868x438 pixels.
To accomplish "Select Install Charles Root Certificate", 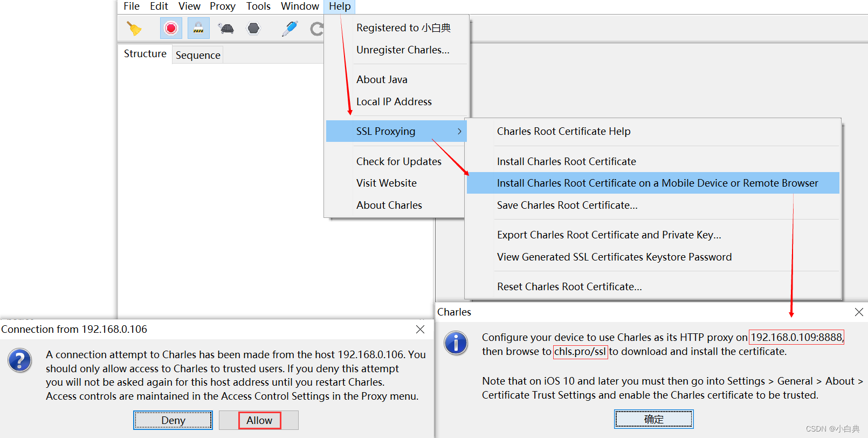I will coord(653,162).
